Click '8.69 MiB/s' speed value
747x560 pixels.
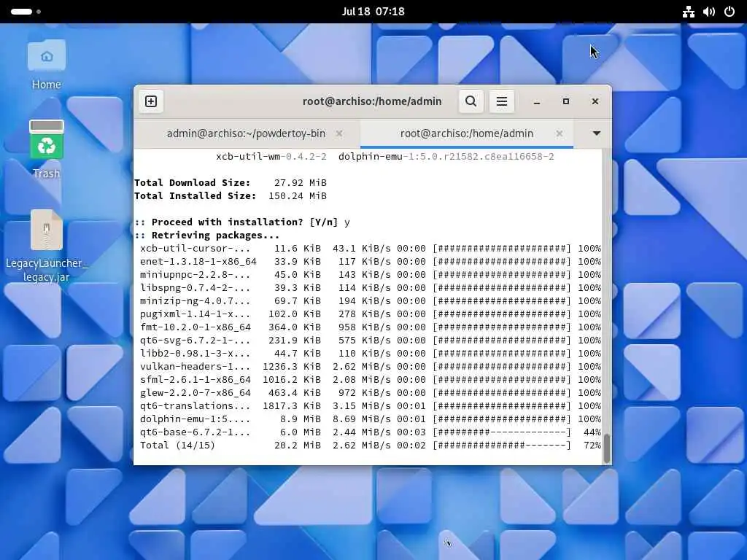(362, 419)
